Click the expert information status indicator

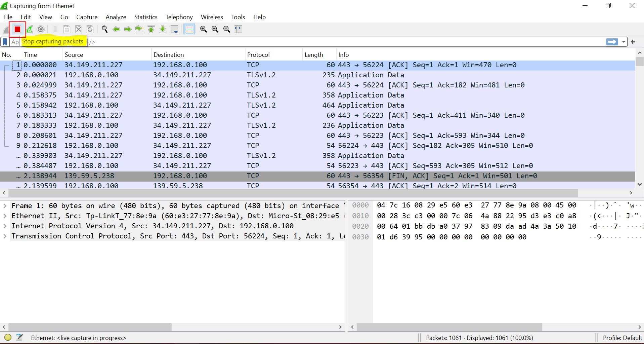[x=8, y=337]
